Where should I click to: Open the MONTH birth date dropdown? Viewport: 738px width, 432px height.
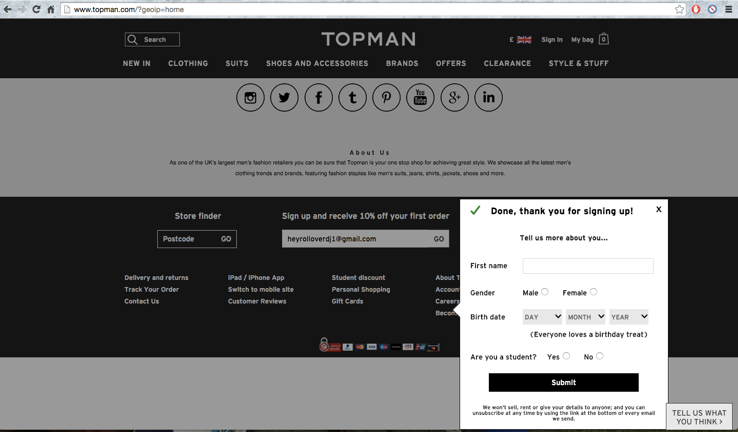coord(586,317)
